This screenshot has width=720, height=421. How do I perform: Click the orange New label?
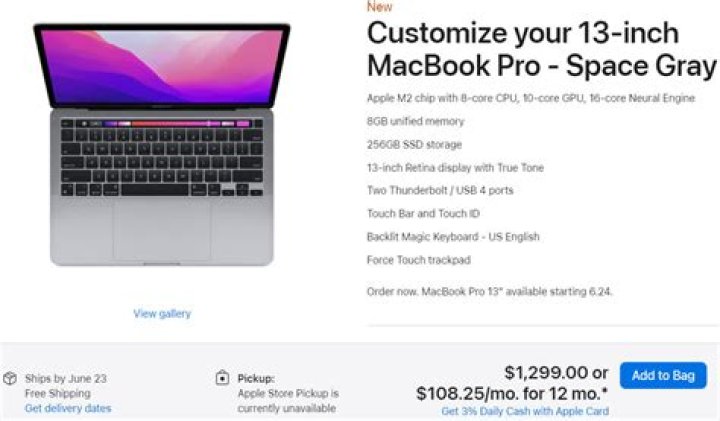(x=380, y=7)
